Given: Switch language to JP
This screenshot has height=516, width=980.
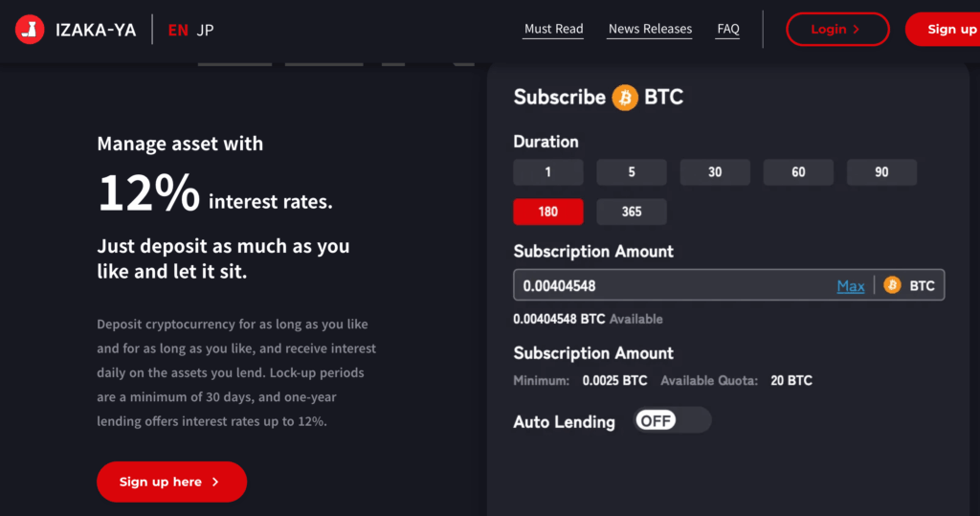Looking at the screenshot, I should [205, 30].
